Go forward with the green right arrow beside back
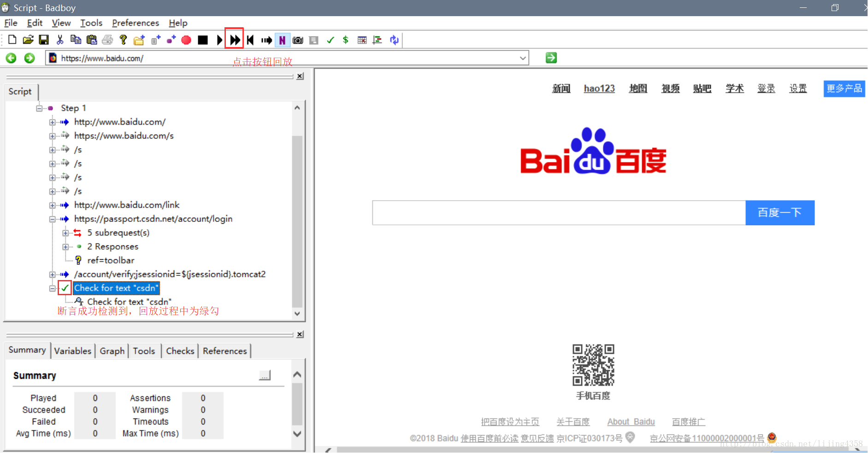Screen dimensions: 868x453 tap(30, 58)
